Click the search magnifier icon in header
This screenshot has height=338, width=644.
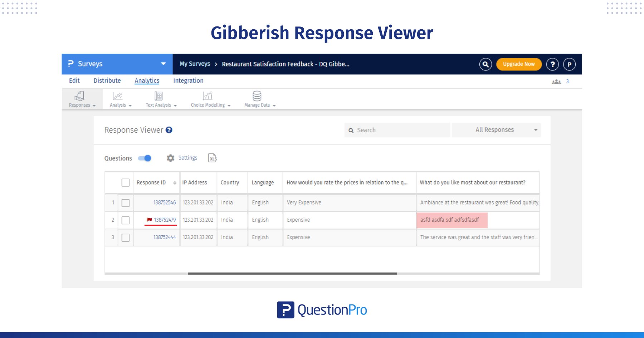pos(486,64)
